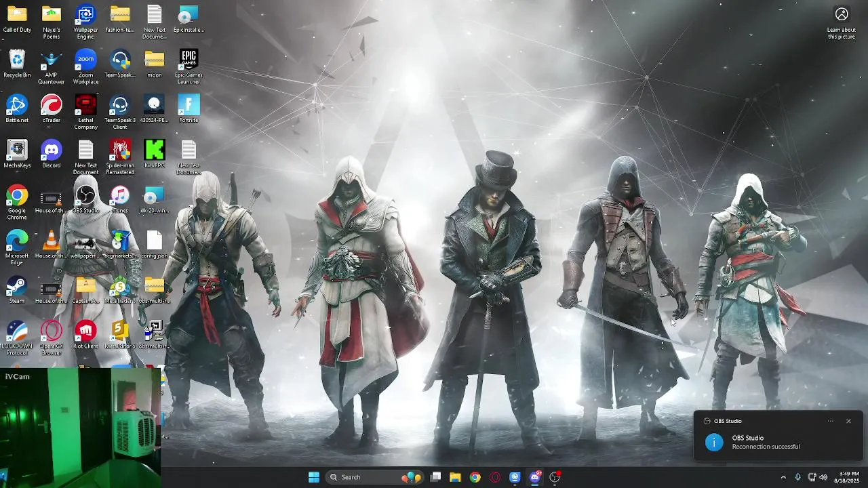Screen dimensions: 868x488
Task: Switch to OBS Studio taskbar icon
Action: click(x=555, y=477)
